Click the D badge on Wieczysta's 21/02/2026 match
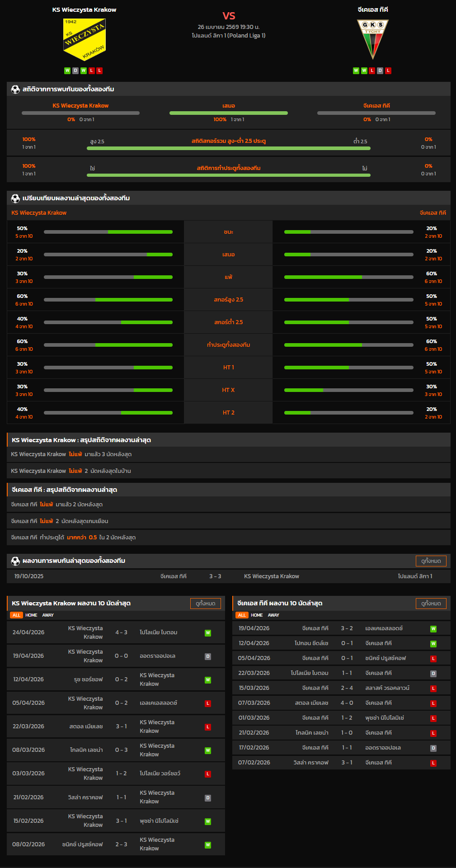The height and width of the screenshot is (868, 456). tap(208, 798)
